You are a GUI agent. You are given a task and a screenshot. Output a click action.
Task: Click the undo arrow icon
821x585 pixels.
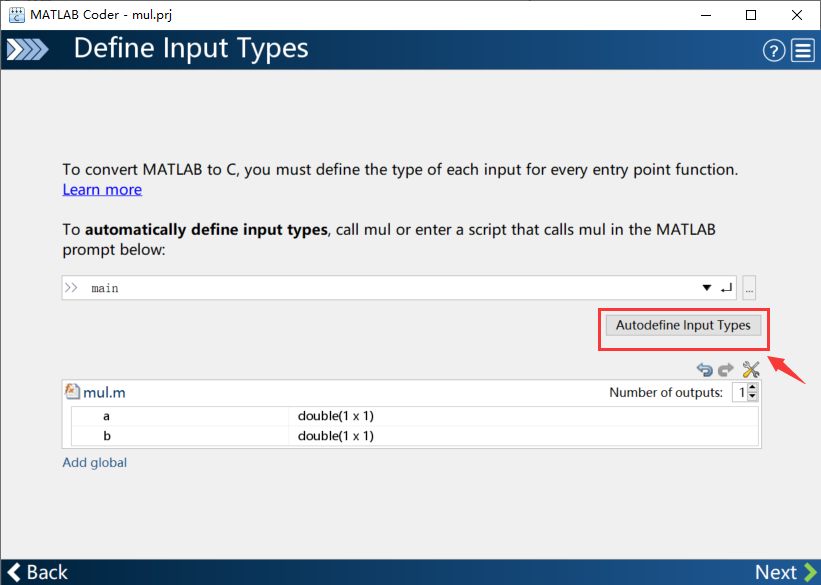[705, 370]
